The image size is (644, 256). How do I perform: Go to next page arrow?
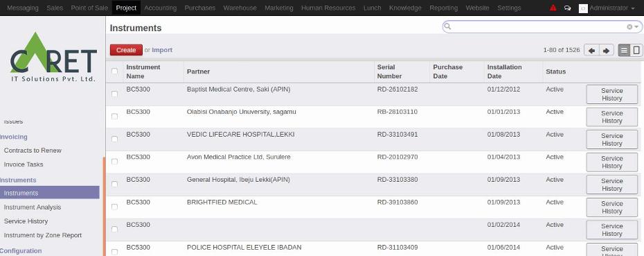point(606,50)
